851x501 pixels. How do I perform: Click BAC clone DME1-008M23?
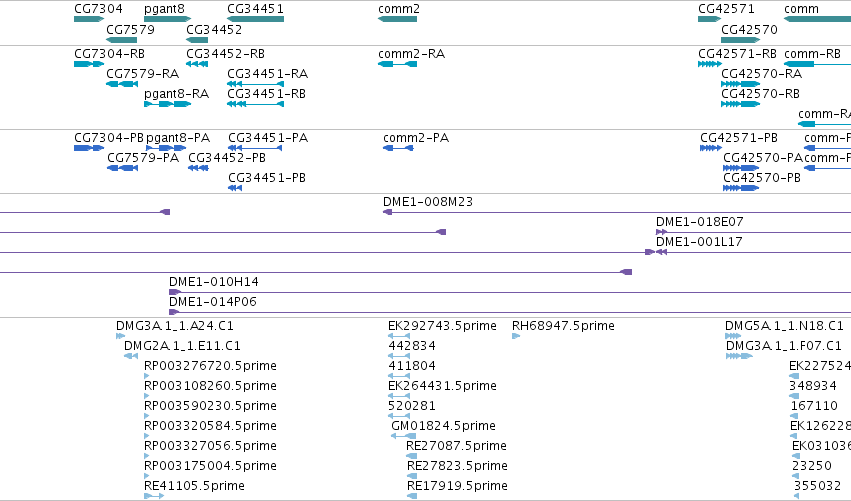[x=617, y=212]
